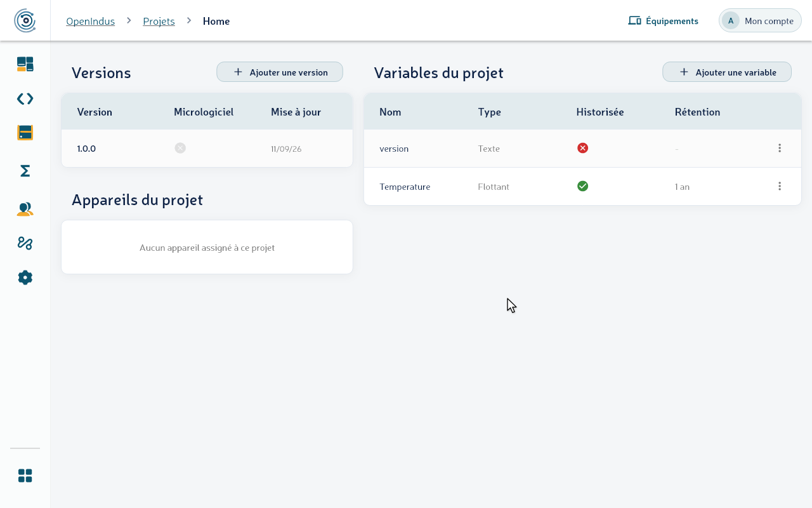Click the plus icon in Ajouter une variable
This screenshot has height=508, width=812.
(x=684, y=72)
